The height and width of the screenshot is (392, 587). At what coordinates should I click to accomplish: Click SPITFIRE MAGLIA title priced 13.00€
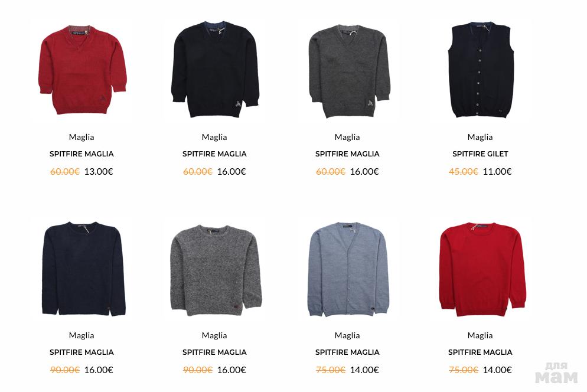tap(81, 154)
